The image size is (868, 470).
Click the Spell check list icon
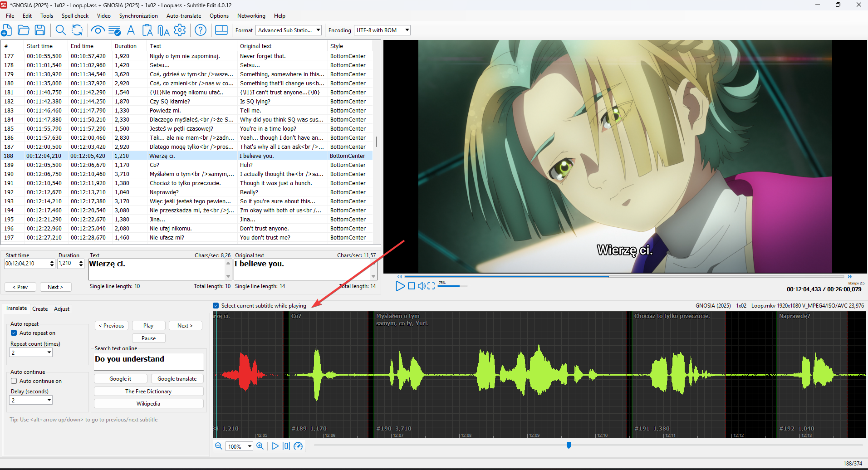point(115,30)
